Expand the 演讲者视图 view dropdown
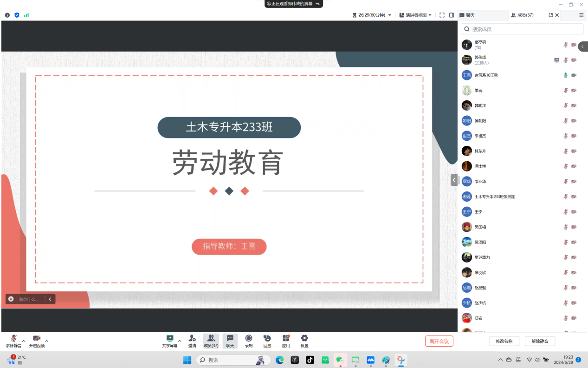 pos(430,15)
